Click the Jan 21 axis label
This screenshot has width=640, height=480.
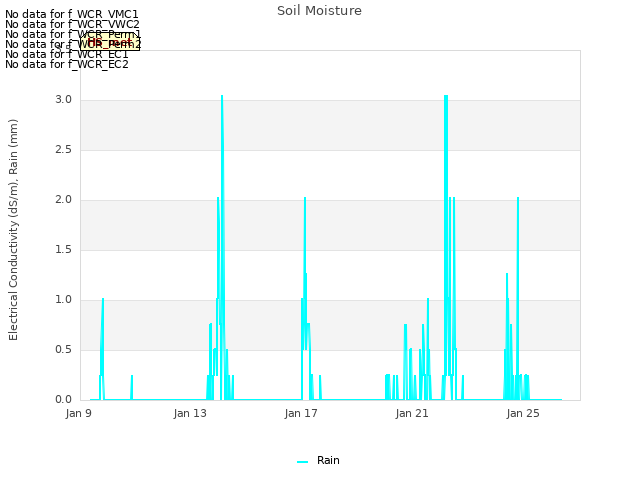pos(412,413)
